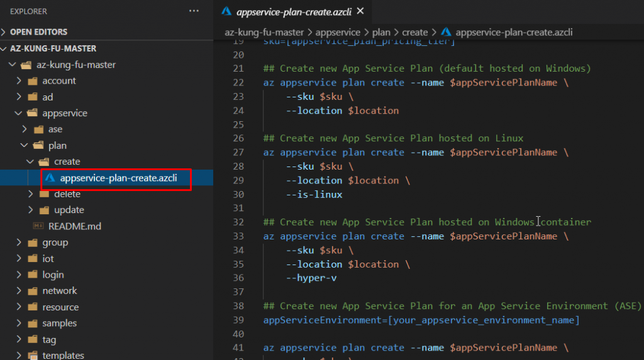Collapse the AZ-KUNG-FU-MASTER workspace section
Viewport: 644px width, 360px height.
5,48
